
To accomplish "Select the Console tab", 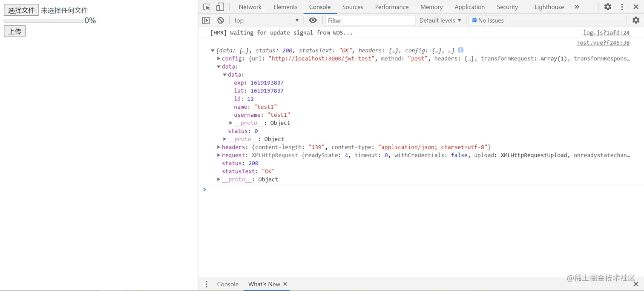I will (x=320, y=7).
